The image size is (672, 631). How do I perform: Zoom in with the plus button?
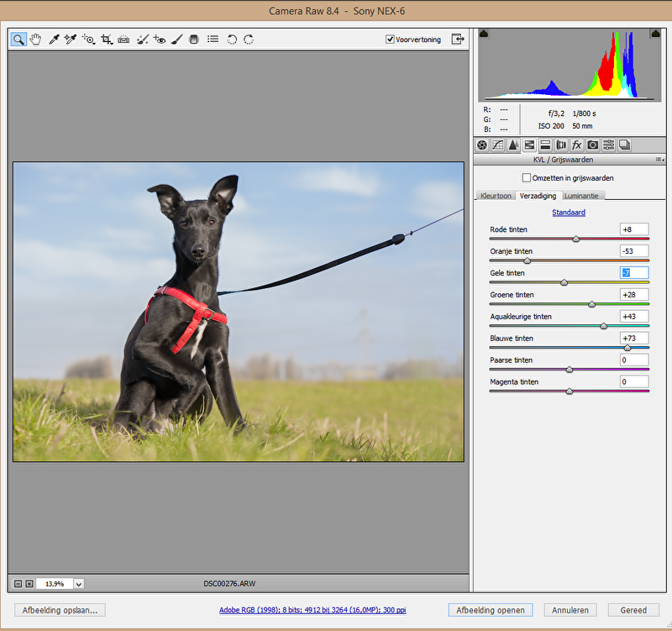(29, 584)
